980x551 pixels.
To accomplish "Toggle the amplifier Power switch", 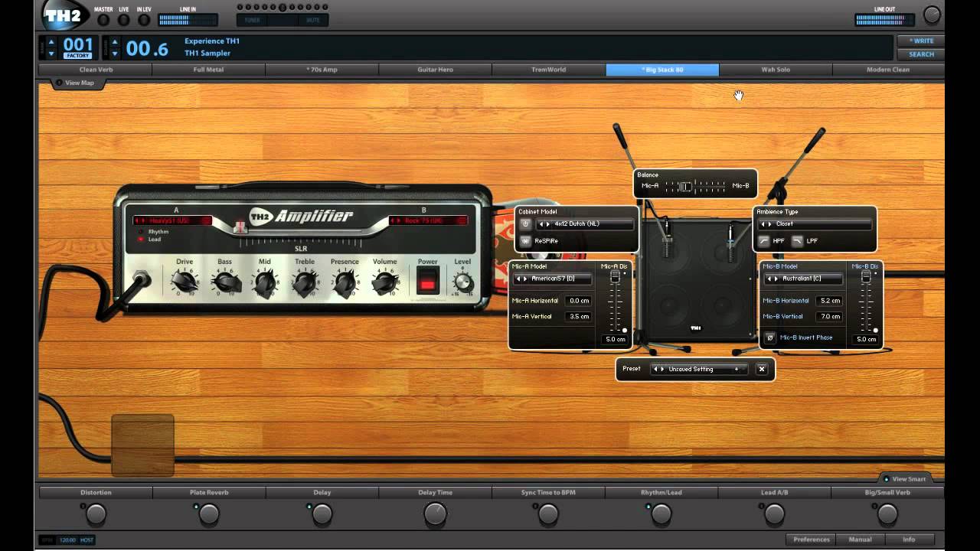I will point(427,282).
